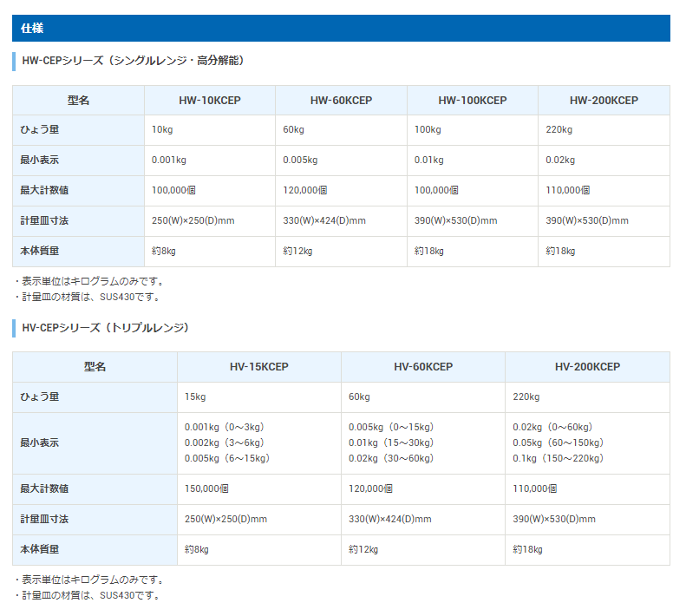Click the HV-15KCEP column header
This screenshot has height=616, width=686.
(259, 367)
